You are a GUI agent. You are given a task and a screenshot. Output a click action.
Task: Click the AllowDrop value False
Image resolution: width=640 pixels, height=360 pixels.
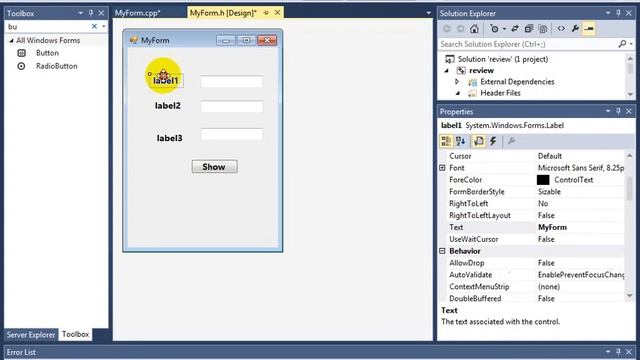tap(546, 263)
